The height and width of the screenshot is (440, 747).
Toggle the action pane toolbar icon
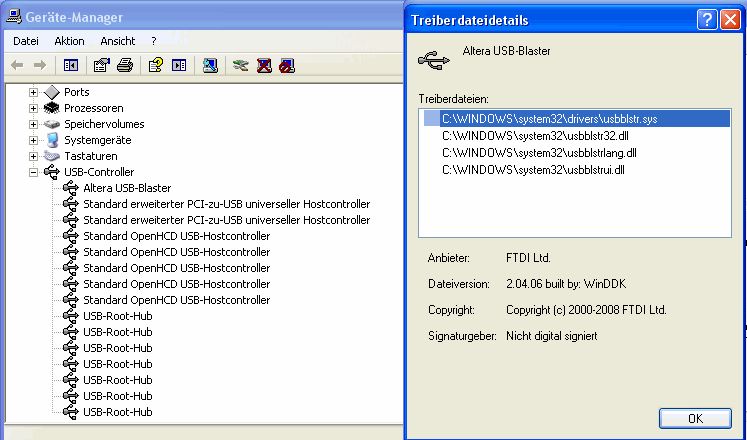179,65
